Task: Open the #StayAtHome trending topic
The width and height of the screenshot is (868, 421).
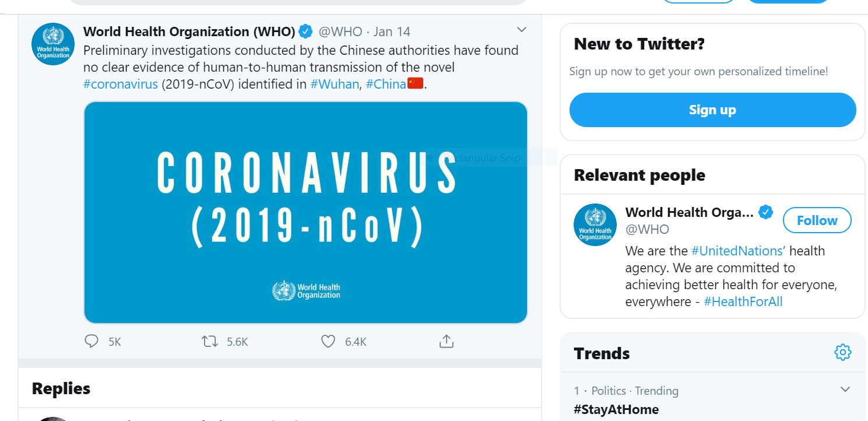Action: tap(616, 409)
